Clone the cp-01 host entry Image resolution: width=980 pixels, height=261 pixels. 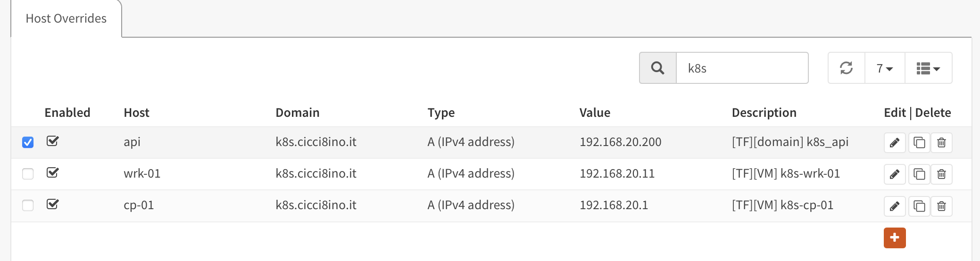click(919, 206)
